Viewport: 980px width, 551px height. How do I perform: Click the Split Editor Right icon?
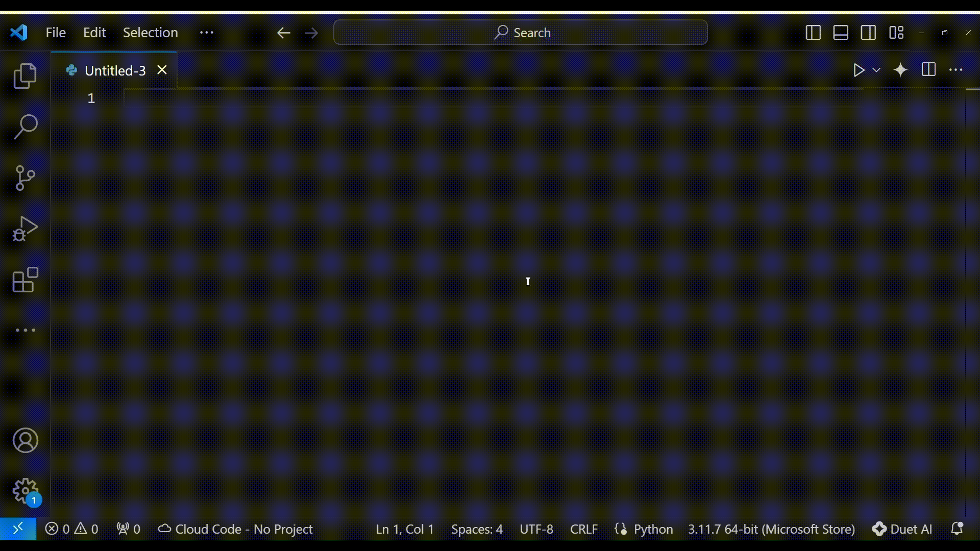pyautogui.click(x=928, y=70)
